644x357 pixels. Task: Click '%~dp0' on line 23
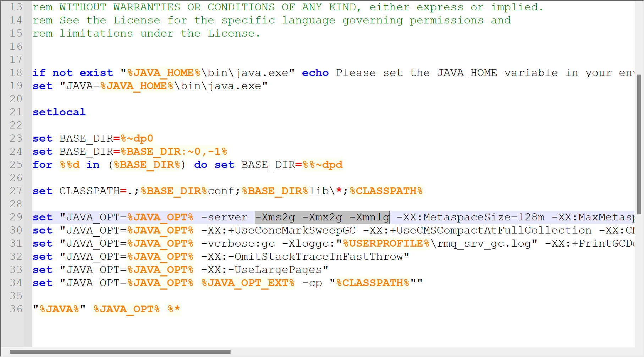click(137, 138)
